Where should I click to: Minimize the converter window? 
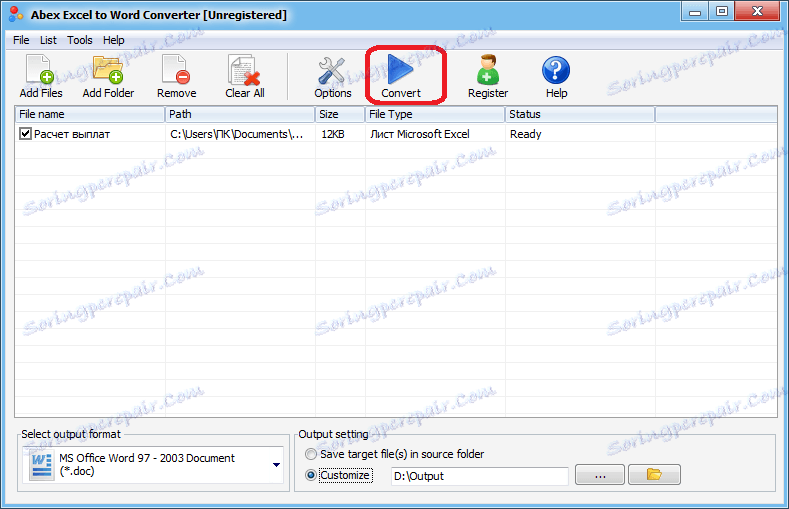pos(695,12)
